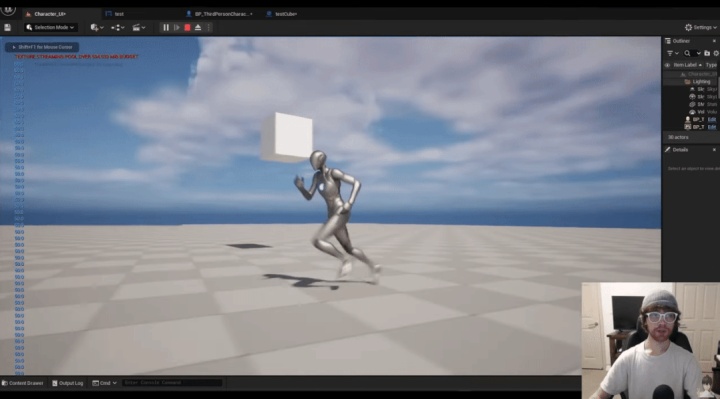Open the Outliner settings gear
Image resolution: width=720 pixels, height=399 pixels.
coord(716,53)
